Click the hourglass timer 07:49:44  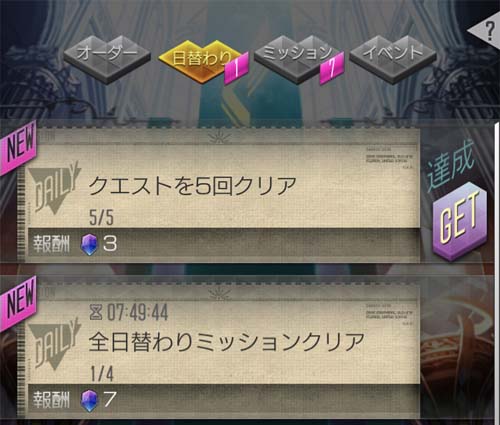tap(129, 313)
